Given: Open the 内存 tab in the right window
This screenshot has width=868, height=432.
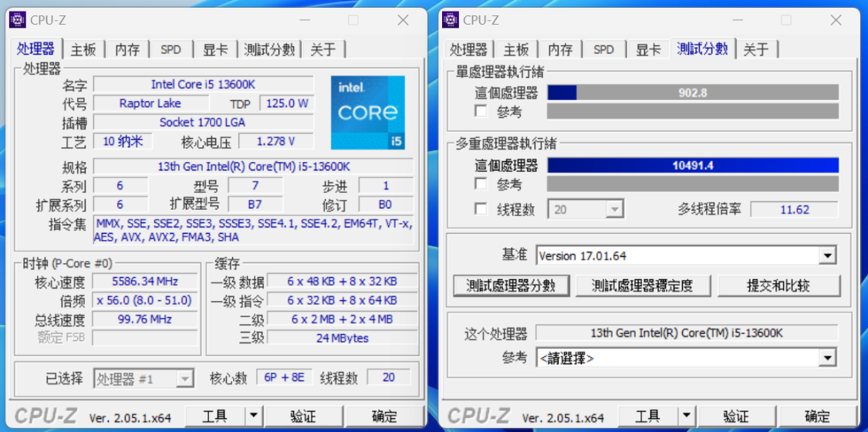Looking at the screenshot, I should (x=560, y=50).
